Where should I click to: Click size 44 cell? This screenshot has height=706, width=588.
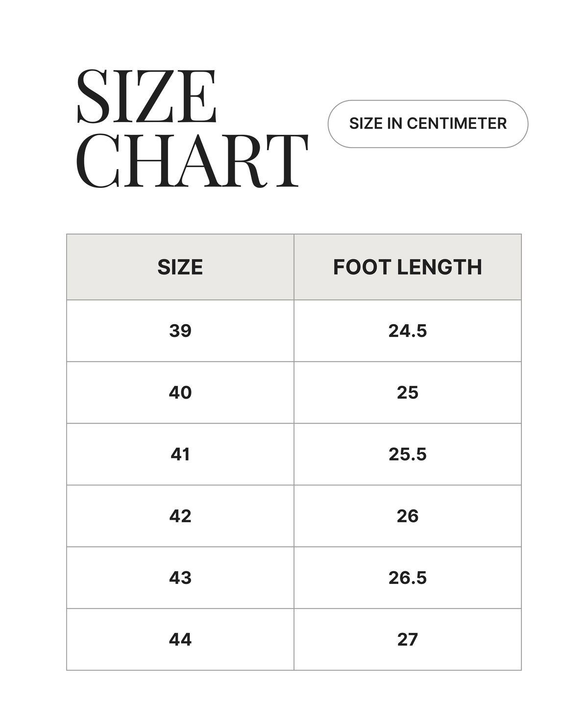tap(180, 640)
